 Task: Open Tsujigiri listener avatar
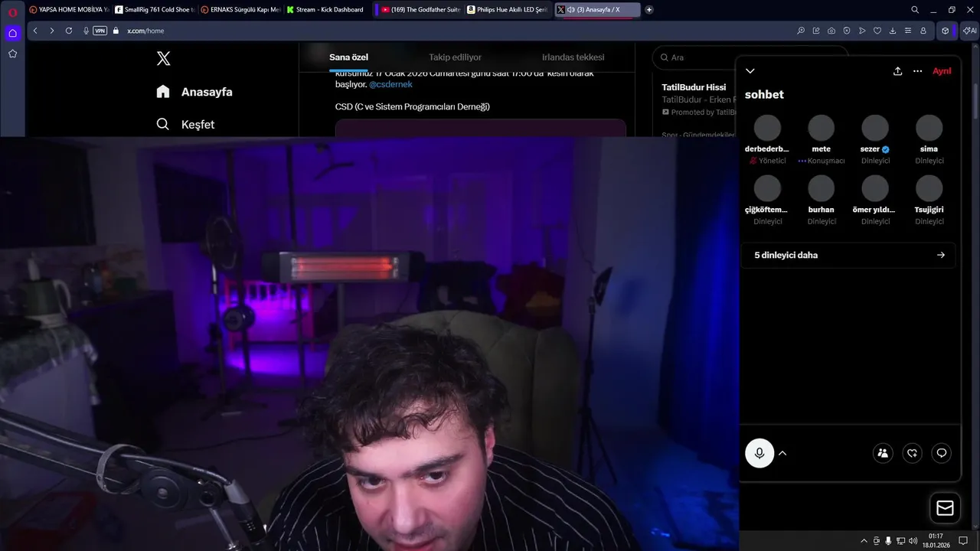pos(929,188)
